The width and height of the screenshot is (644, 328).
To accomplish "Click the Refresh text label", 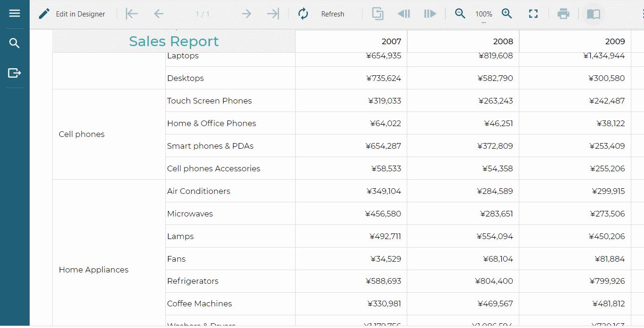I will coord(332,14).
